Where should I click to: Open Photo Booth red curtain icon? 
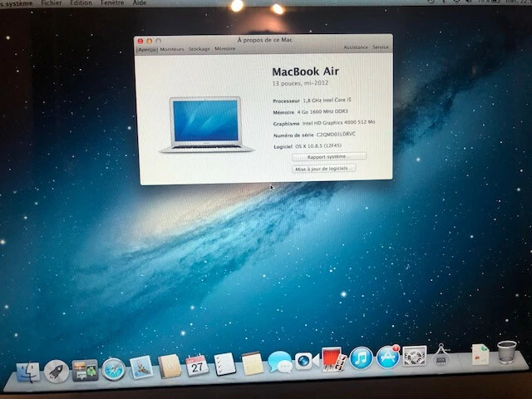[333, 359]
